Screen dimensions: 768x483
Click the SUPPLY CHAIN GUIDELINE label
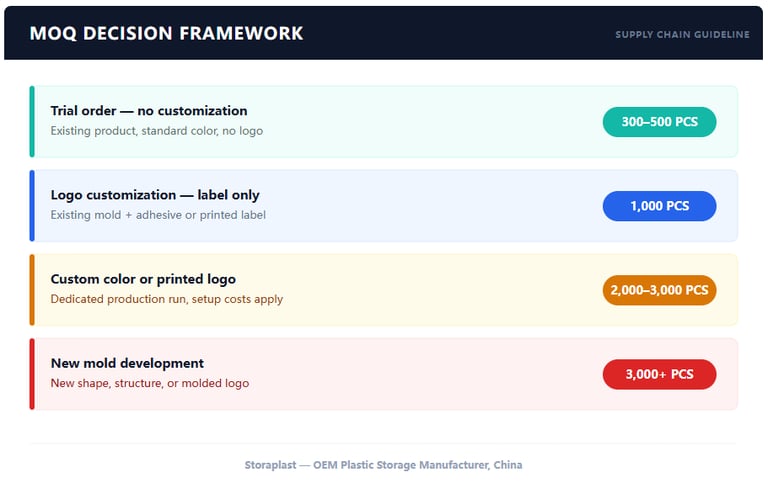point(682,34)
